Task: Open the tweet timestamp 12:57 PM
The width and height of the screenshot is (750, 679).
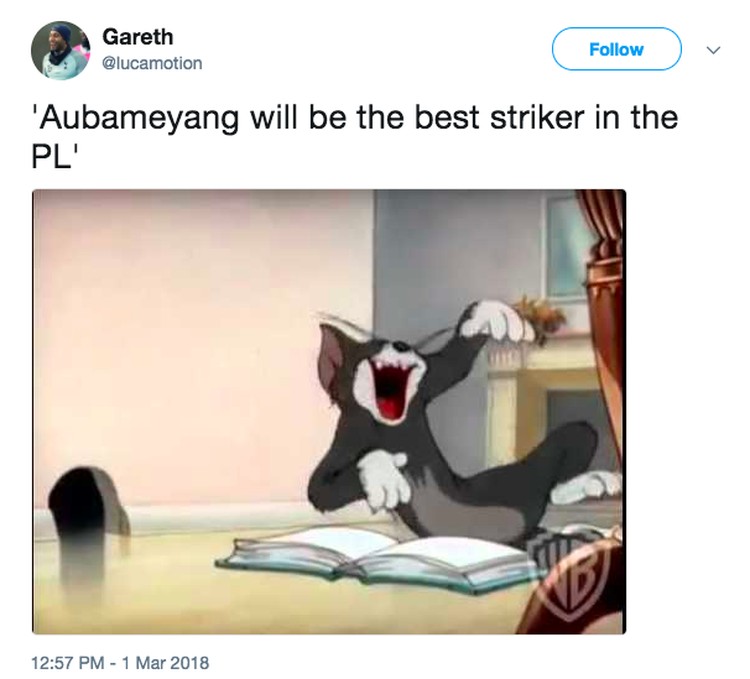Action: tap(67, 663)
